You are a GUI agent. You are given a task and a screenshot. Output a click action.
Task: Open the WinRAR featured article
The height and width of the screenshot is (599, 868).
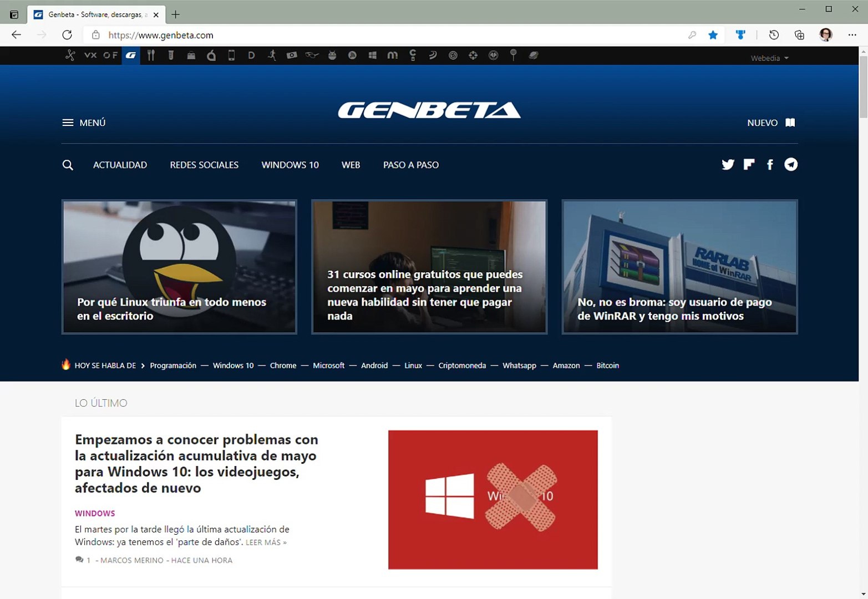coord(679,267)
